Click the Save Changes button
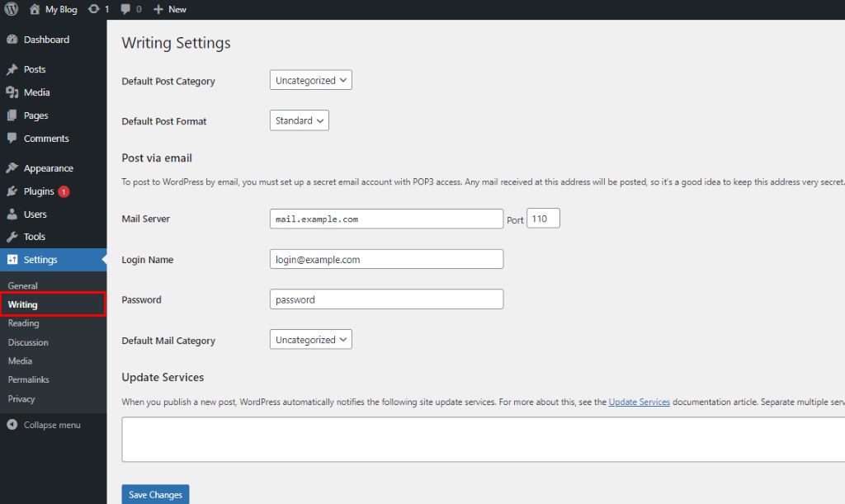Viewport: 845px width, 504px height. [x=155, y=494]
